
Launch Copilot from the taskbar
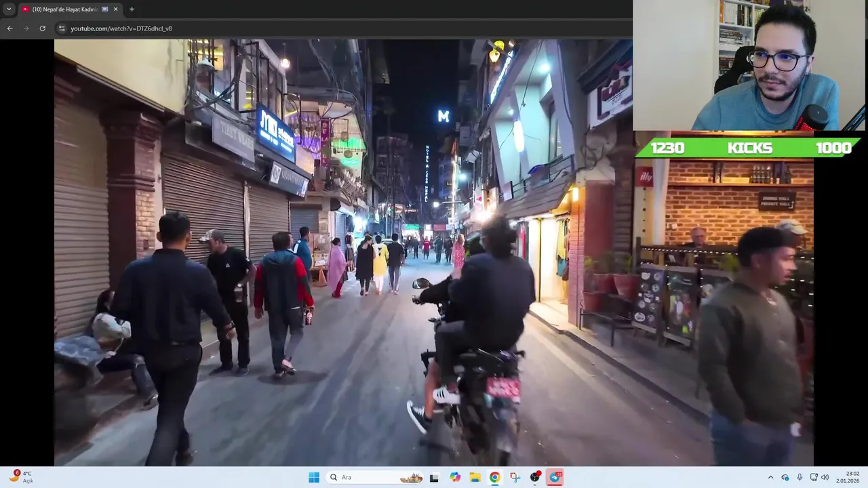coord(455,477)
